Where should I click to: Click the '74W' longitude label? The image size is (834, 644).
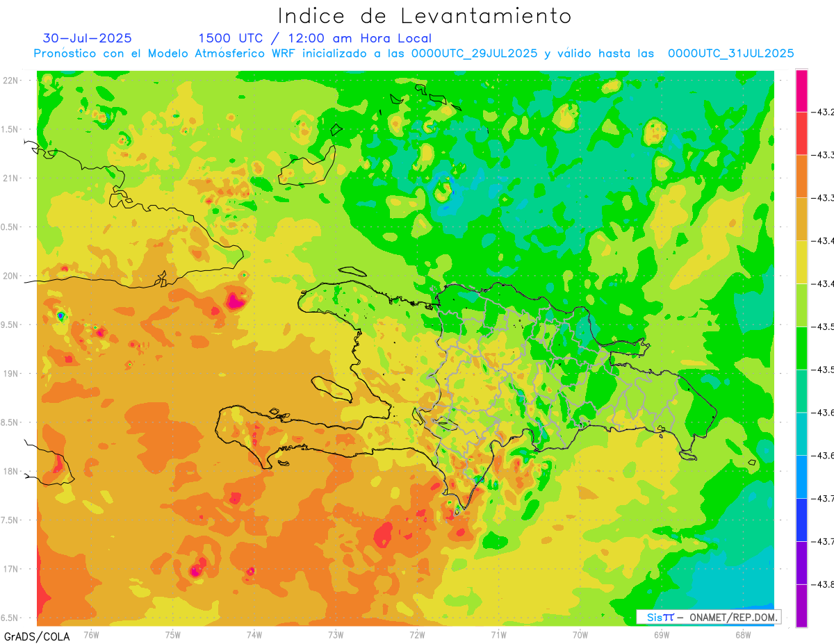pos(254,634)
